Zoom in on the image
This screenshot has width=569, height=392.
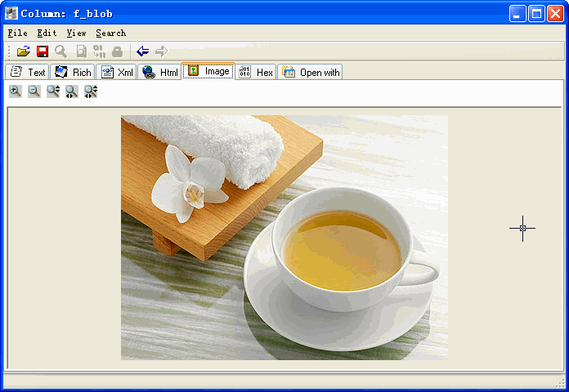point(16,91)
